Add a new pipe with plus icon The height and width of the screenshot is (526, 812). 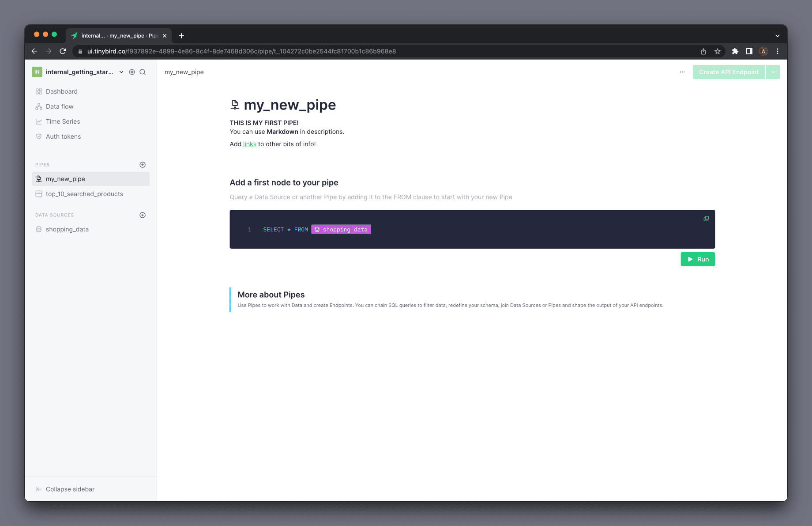pos(143,165)
